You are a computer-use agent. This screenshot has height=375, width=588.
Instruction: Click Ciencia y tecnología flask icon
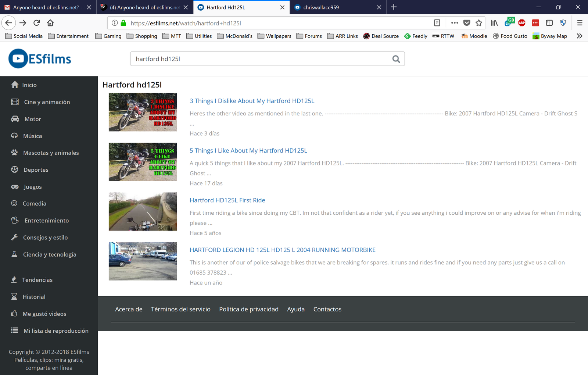(14, 254)
